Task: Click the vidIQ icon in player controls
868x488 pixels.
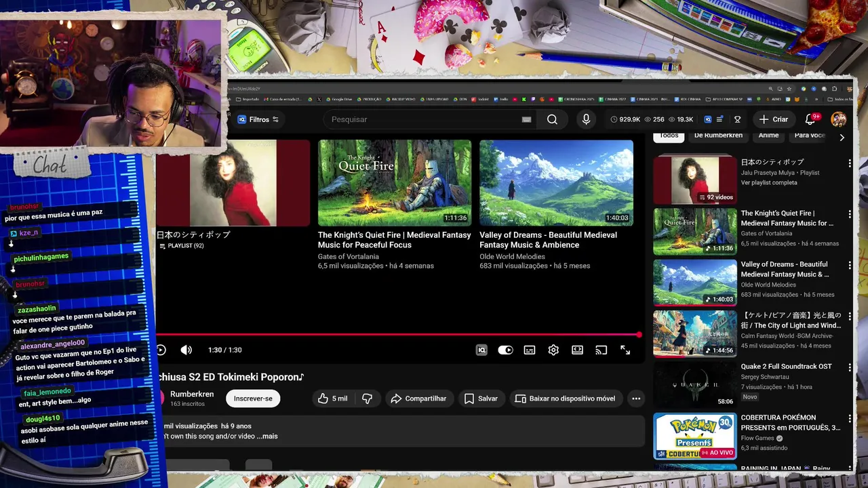Action: (x=481, y=350)
